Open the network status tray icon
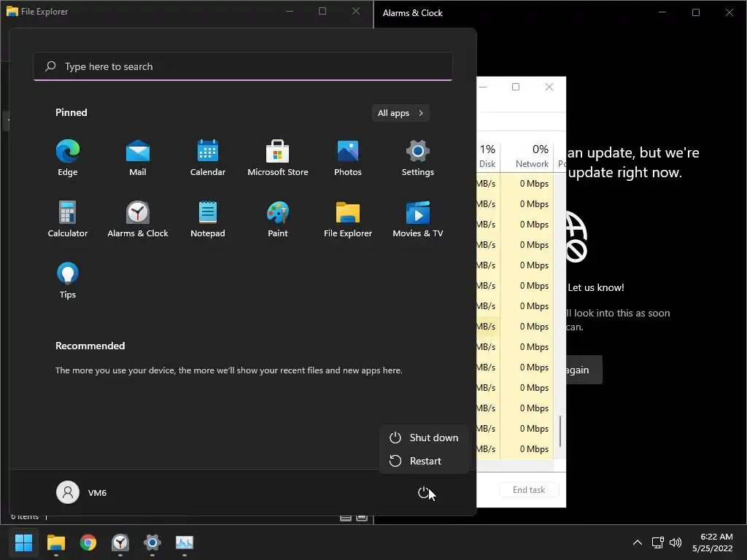747x560 pixels. (658, 542)
